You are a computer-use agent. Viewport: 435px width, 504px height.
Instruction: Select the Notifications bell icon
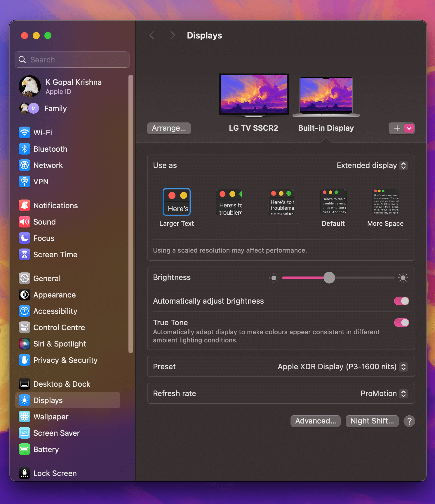pos(25,206)
